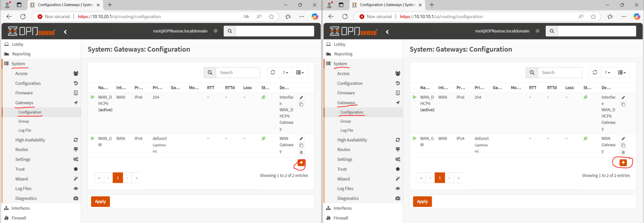Click page 1 pagination button on 10.10.10.1

(440, 178)
